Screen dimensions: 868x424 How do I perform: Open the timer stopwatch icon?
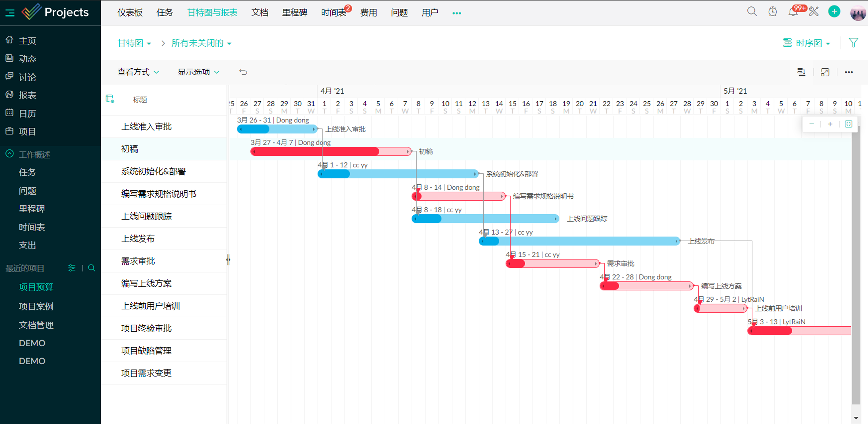[x=772, y=12]
